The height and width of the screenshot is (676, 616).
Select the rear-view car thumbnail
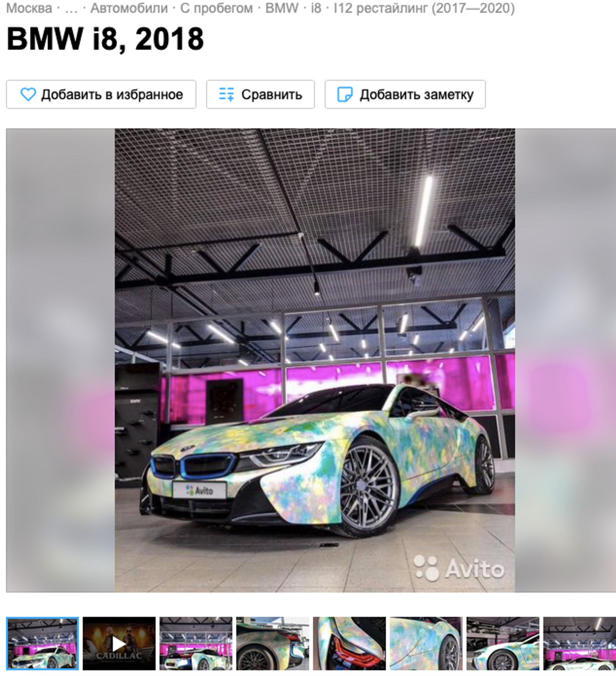click(196, 644)
